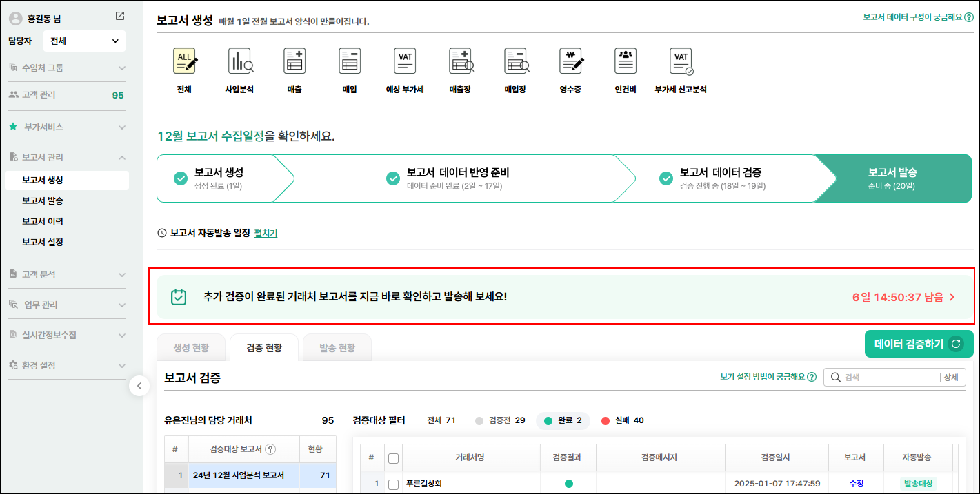Click the 데이터 검증하기 button
The height and width of the screenshot is (494, 980).
tap(919, 344)
